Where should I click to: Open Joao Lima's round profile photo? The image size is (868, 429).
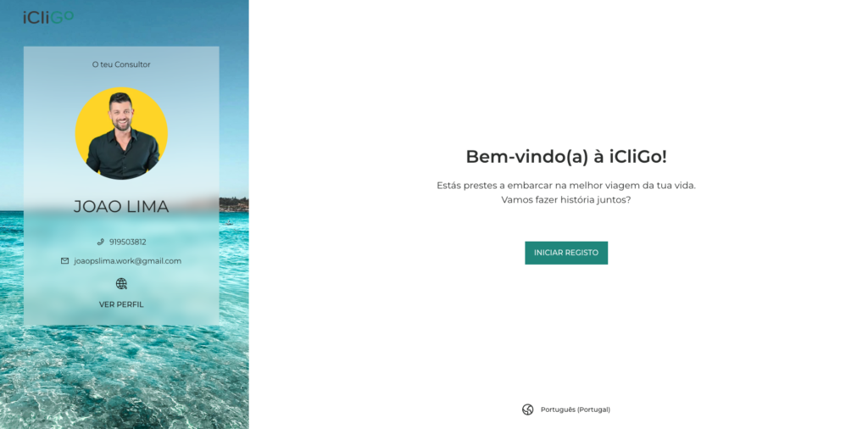(121, 133)
